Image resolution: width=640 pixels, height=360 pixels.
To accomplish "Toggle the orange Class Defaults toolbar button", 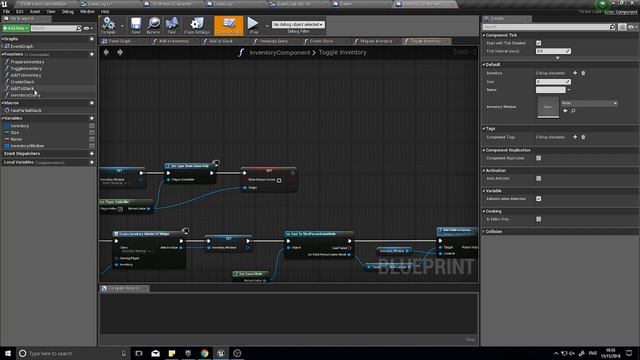I will tap(229, 25).
